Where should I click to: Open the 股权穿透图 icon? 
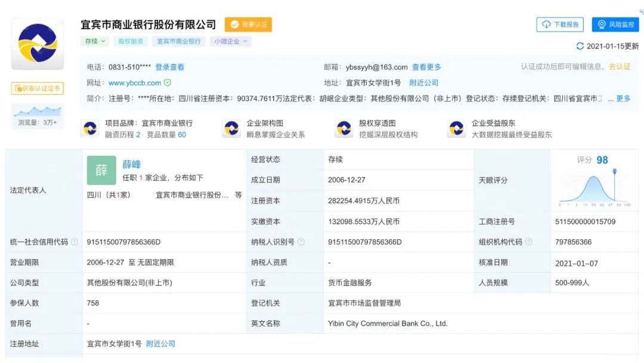[343, 128]
